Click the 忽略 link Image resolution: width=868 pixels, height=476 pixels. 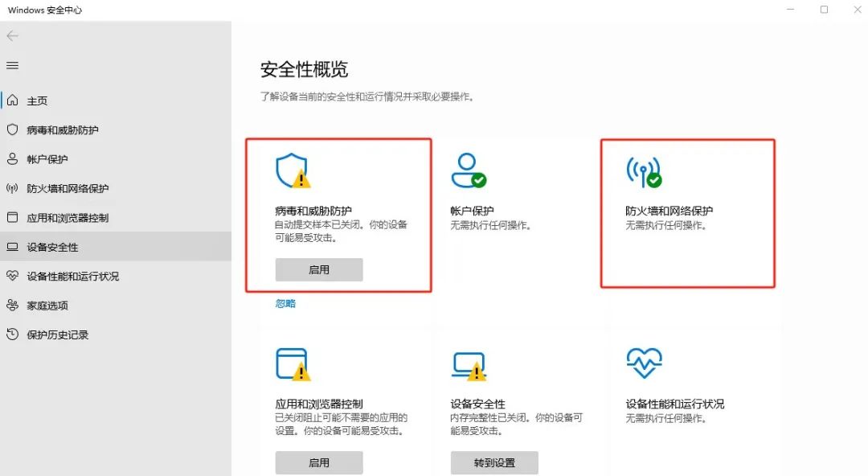coord(285,304)
